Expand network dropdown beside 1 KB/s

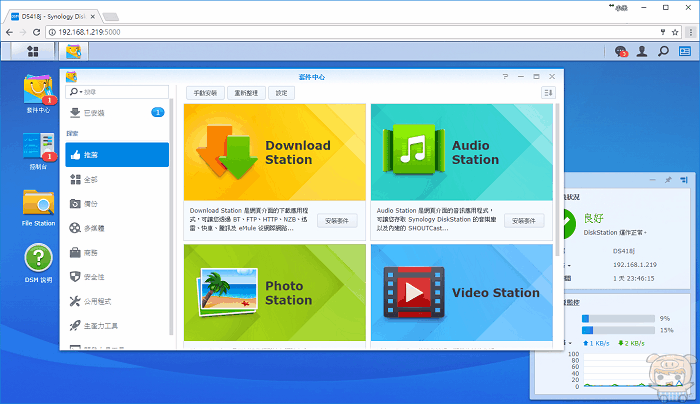click(570, 343)
